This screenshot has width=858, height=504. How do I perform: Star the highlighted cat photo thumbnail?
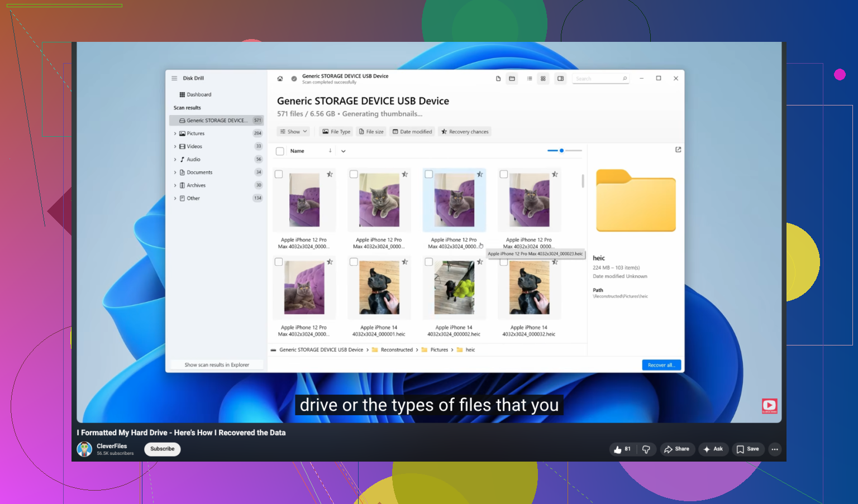pyautogui.click(x=480, y=174)
